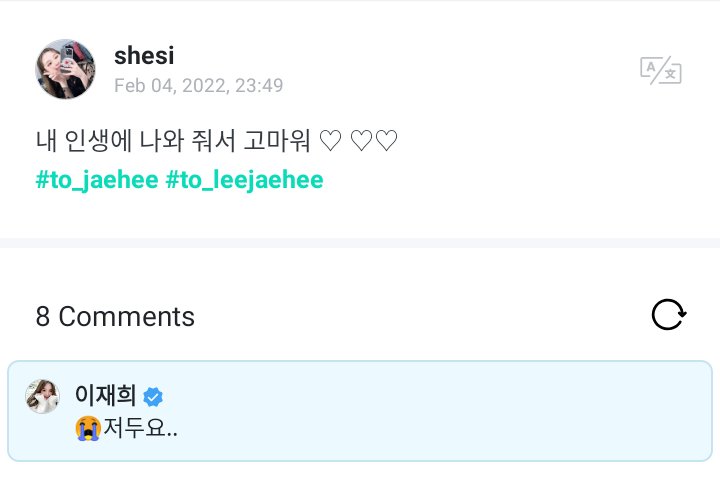Click the Feb 04, 2022 timestamp
This screenshot has height=481, width=720.
pos(199,85)
